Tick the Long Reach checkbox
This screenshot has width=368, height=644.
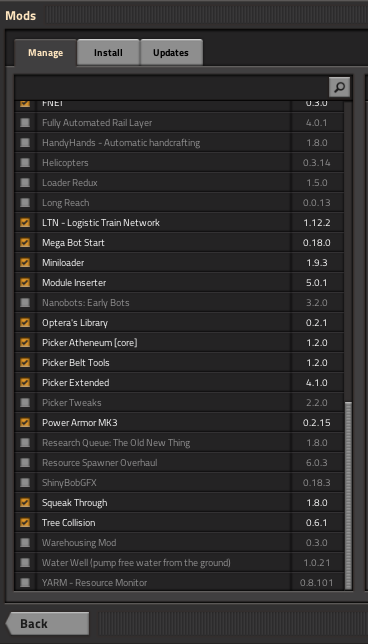[x=25, y=202]
